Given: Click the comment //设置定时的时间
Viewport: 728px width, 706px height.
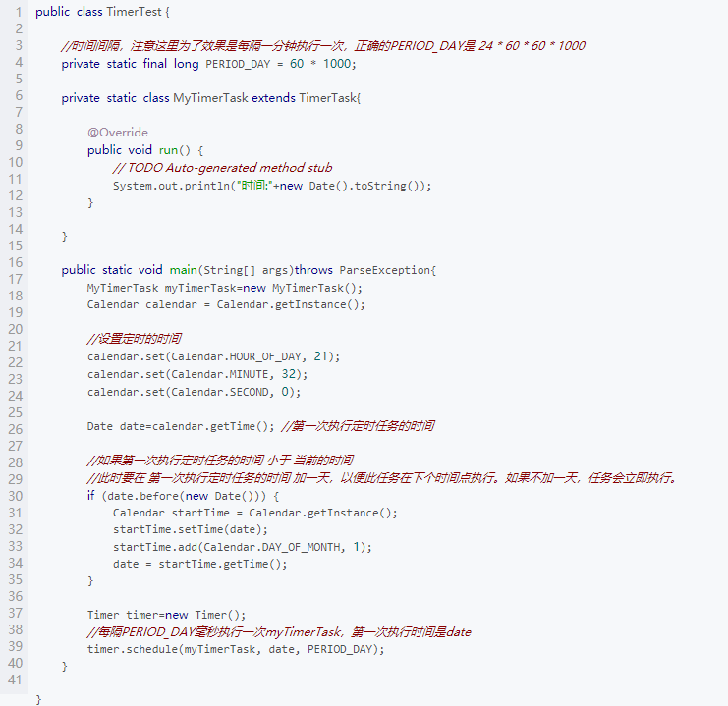Looking at the screenshot, I should click(x=134, y=339).
